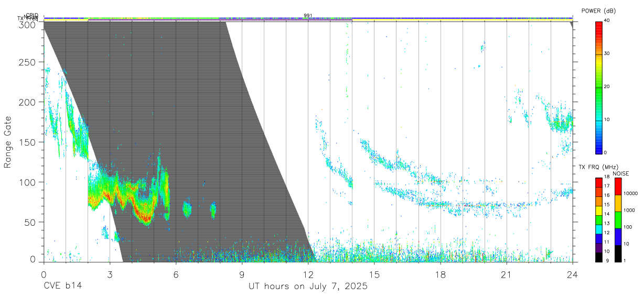This screenshot has width=644, height=297.
Task: Click the 1000 label on the NOISE legend
Action: (629, 211)
